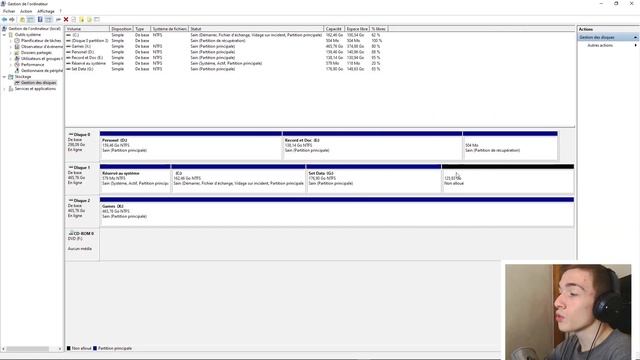Expand Dossiers partagés node
640x360 pixels.
(x=11, y=53)
